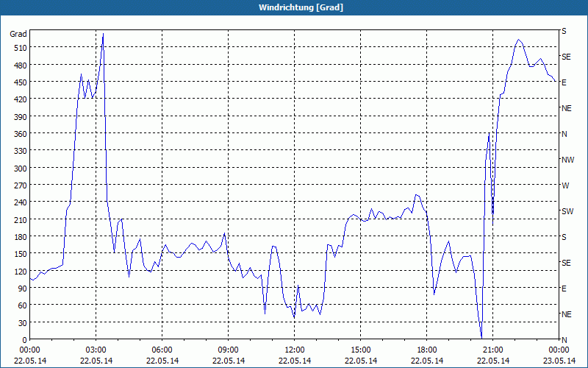Select the SE compass label at 135 level
Screen dimensions: 588x368
566,263
